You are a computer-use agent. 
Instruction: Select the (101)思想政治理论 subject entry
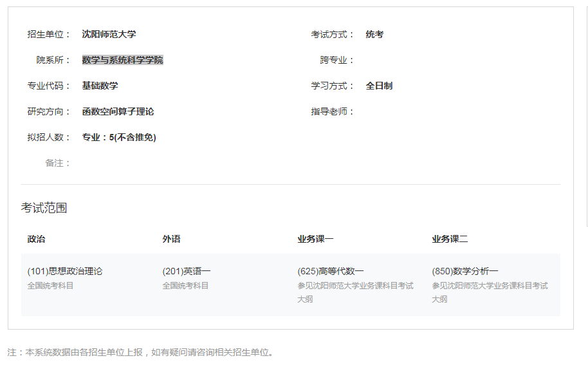tap(64, 271)
